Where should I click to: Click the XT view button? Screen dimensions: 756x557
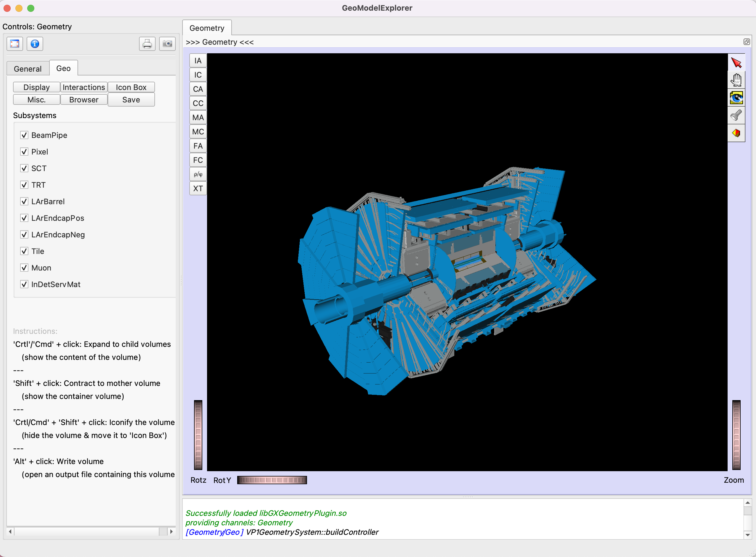198,189
